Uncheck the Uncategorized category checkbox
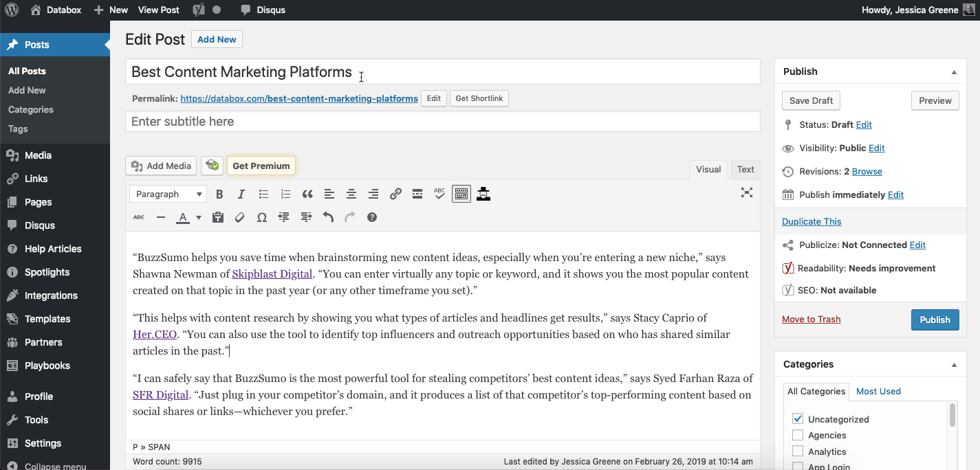 798,418
